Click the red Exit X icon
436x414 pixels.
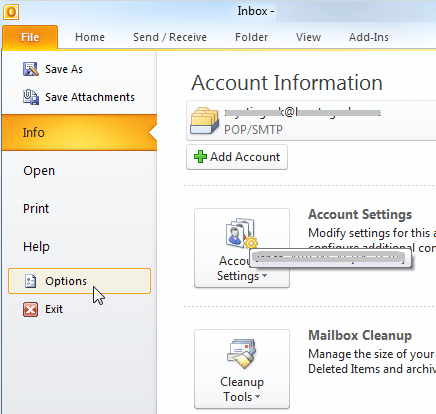pyautogui.click(x=30, y=309)
